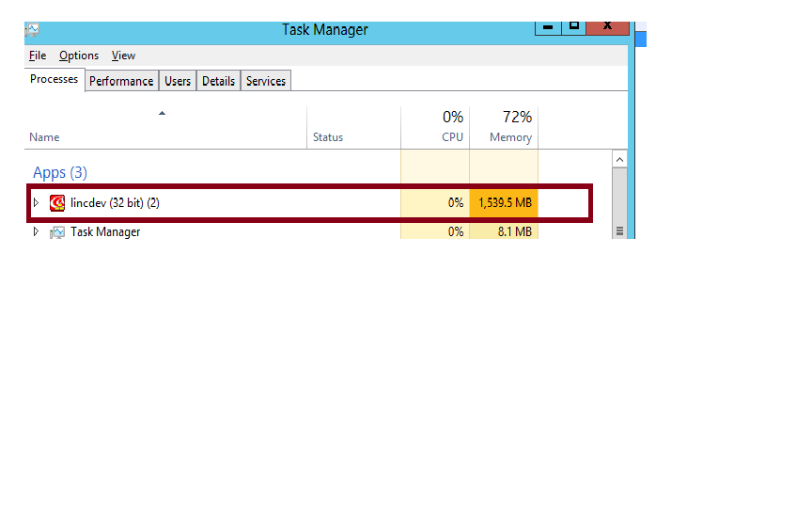Viewport: 812px width, 508px height.
Task: Minimize the Task Manager window
Action: 548,26
